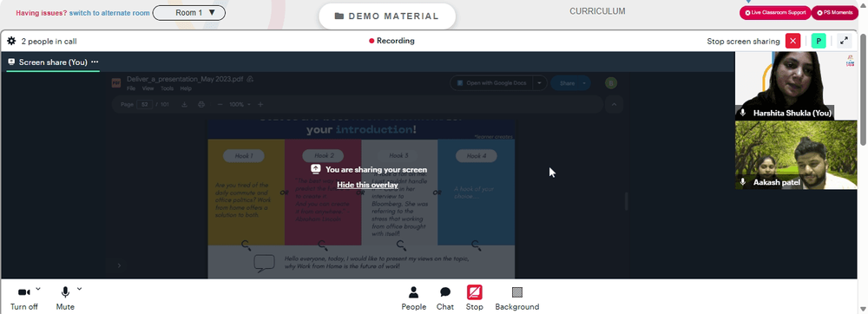The image size is (868, 314).
Task: Click the Hook 3 label
Action: 398,156
